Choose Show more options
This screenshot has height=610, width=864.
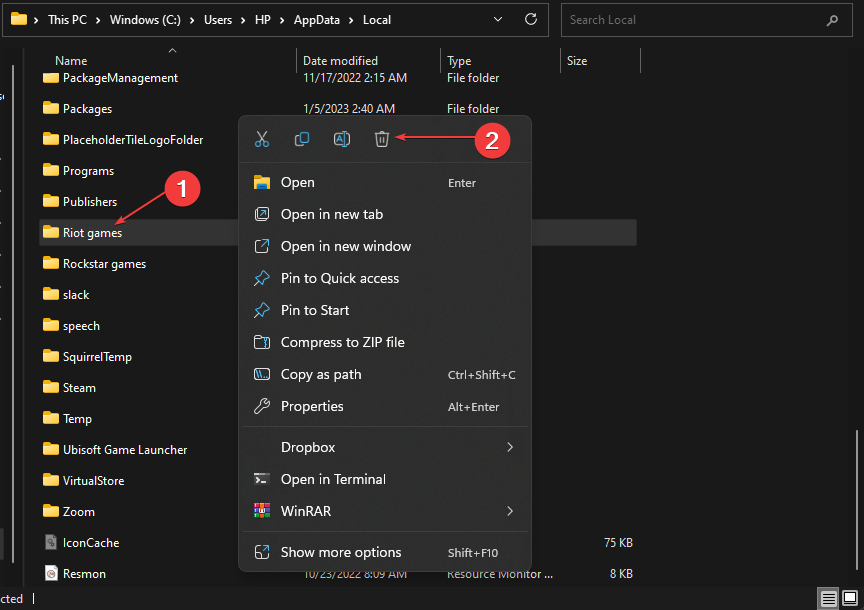pyautogui.click(x=385, y=552)
